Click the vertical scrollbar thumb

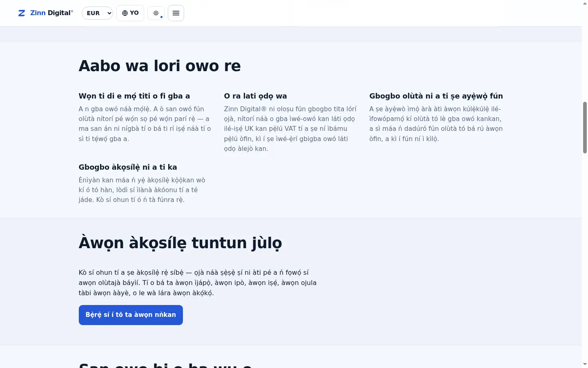click(585, 128)
